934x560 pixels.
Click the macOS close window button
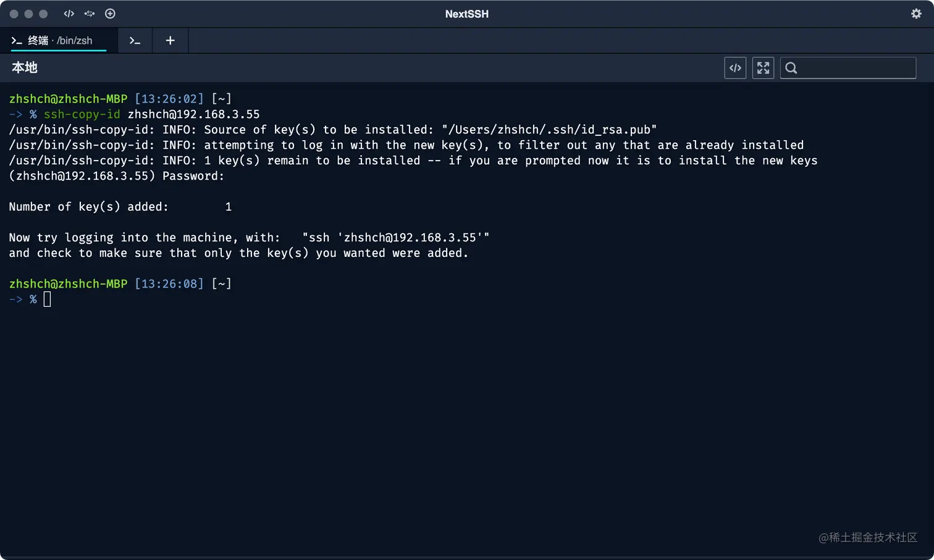(x=14, y=14)
